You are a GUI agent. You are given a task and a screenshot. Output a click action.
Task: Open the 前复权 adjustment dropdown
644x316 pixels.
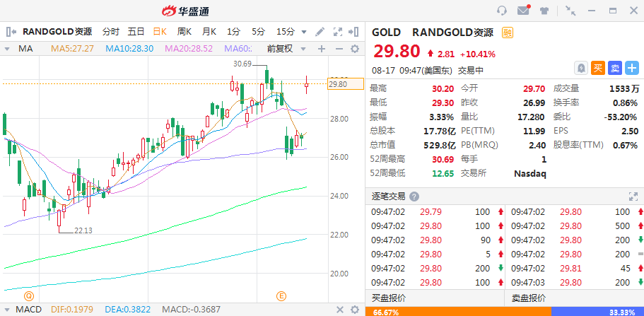pyautogui.click(x=286, y=49)
